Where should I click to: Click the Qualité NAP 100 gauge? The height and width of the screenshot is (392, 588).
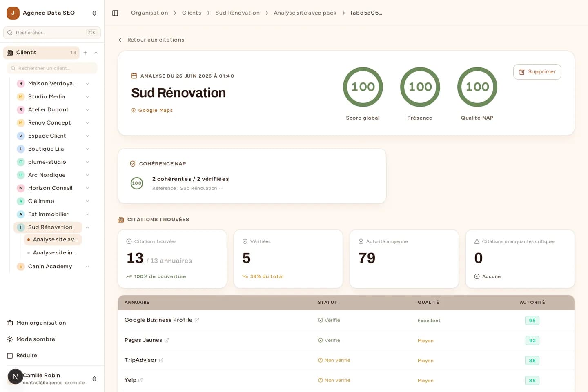[x=477, y=87]
